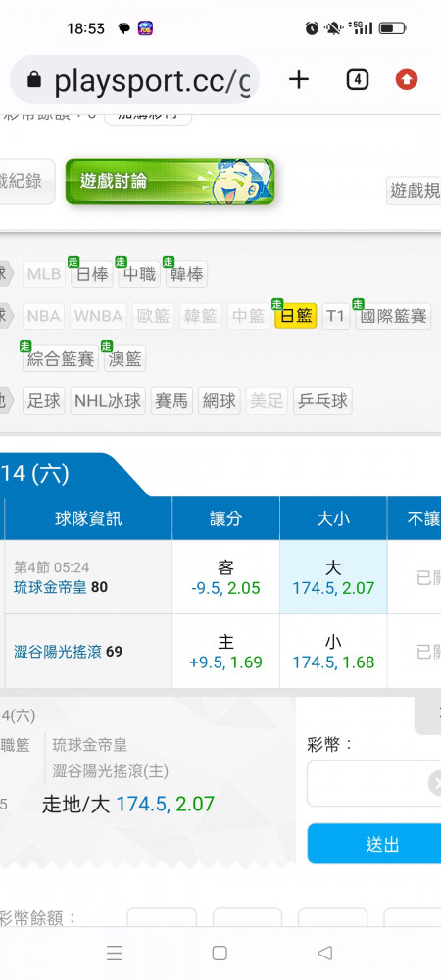441x980 pixels.
Task: Open a new browser tab with plus icon
Action: (299, 79)
